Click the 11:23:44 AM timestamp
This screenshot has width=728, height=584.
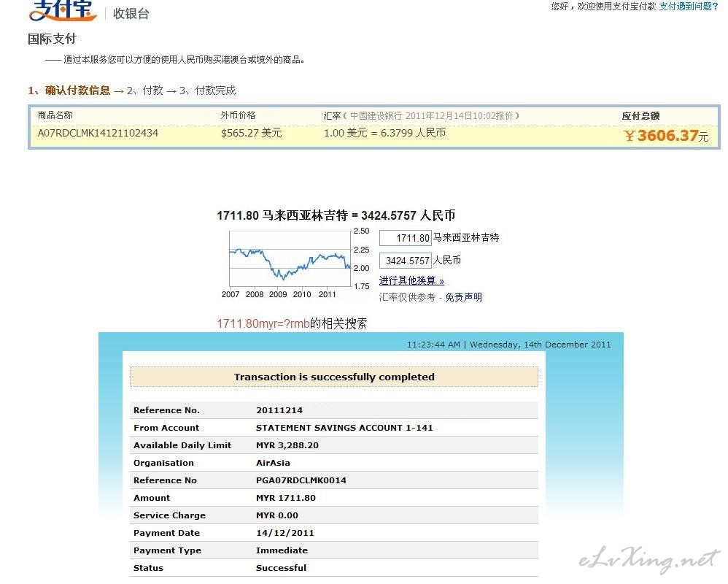pyautogui.click(x=433, y=345)
